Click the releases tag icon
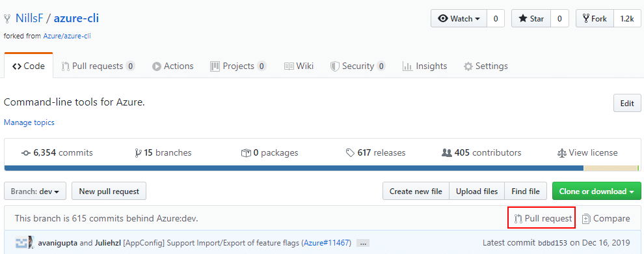This screenshot has height=254, width=644. [351, 153]
